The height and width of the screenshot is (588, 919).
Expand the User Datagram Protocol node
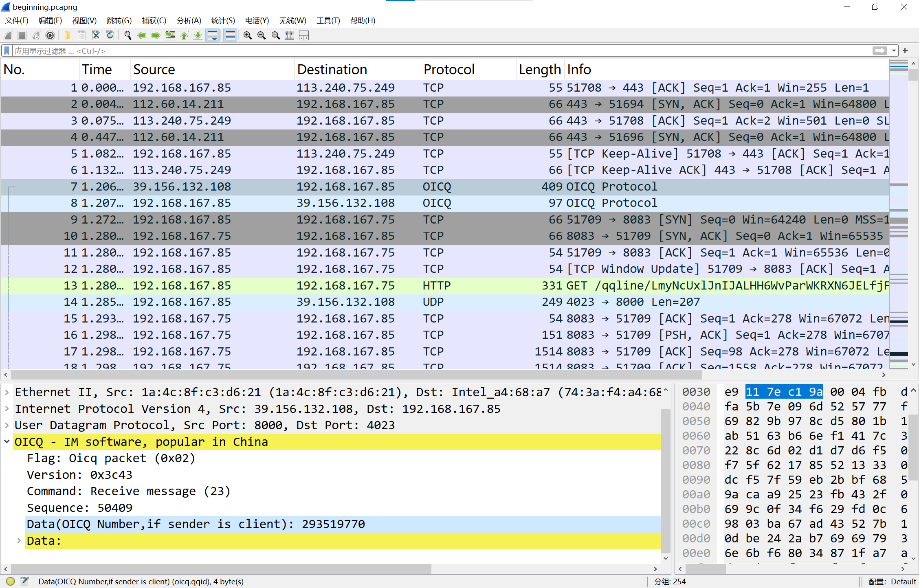tap(7, 425)
